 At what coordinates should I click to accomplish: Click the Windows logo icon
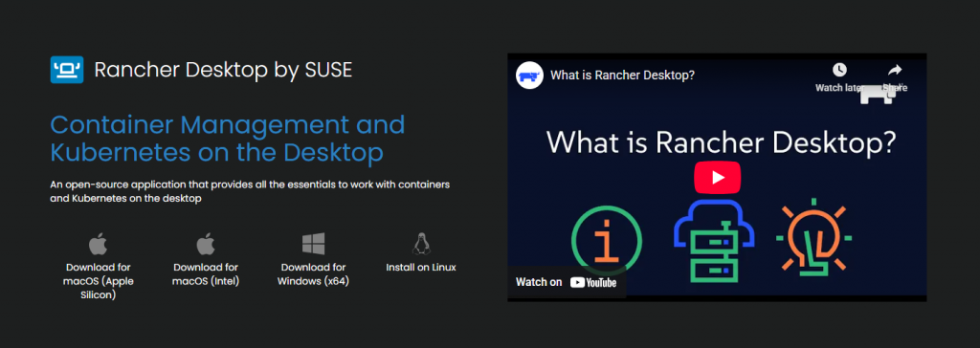pos(313,244)
